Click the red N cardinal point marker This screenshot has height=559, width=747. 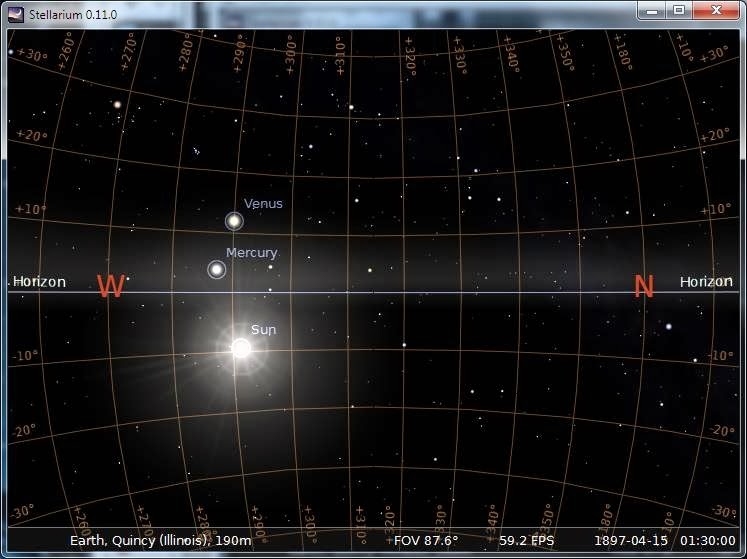click(644, 286)
